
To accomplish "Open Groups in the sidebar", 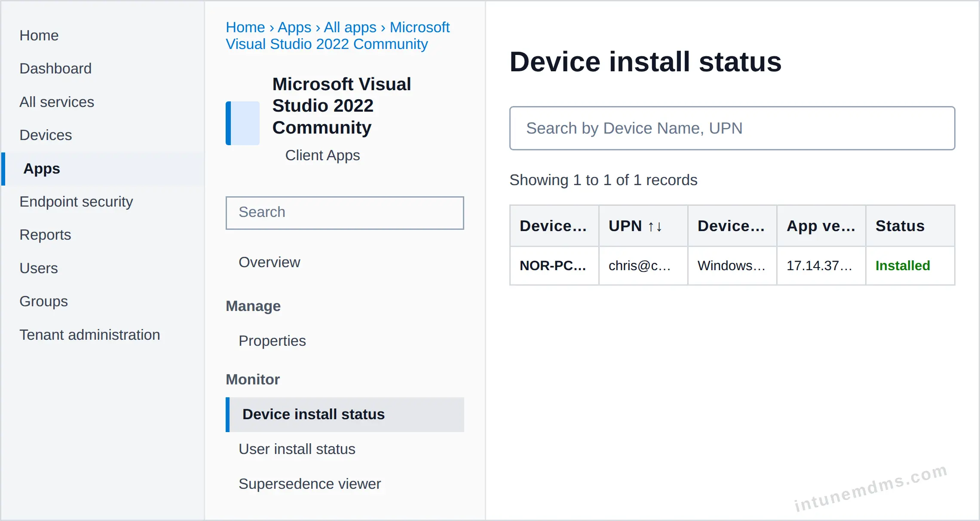I will 43,301.
